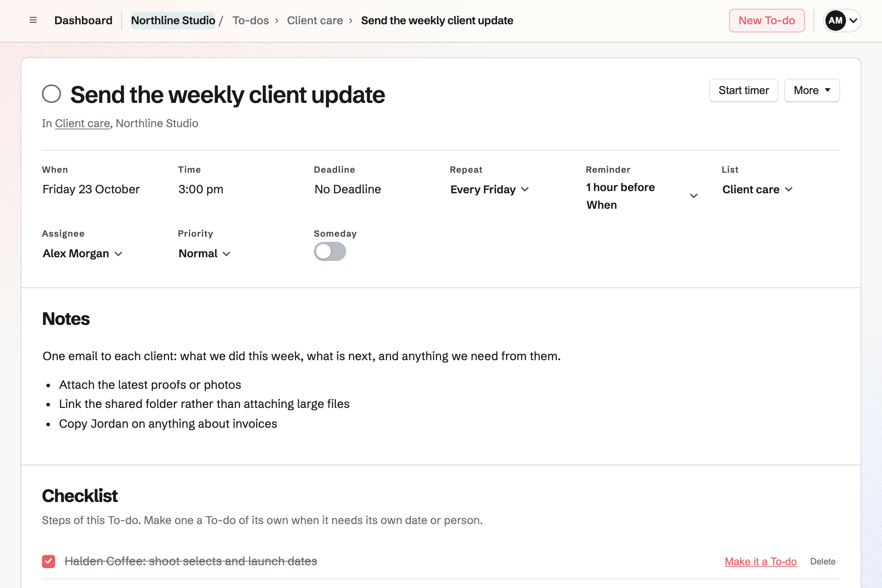This screenshot has width=882, height=588.
Task: Open the Repeat Every Friday dropdown
Action: coord(490,189)
